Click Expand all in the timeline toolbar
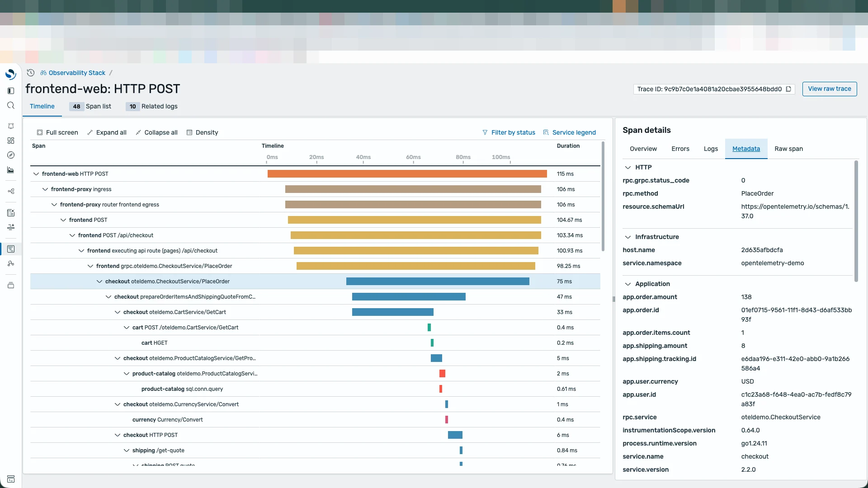This screenshot has height=488, width=868. point(107,132)
